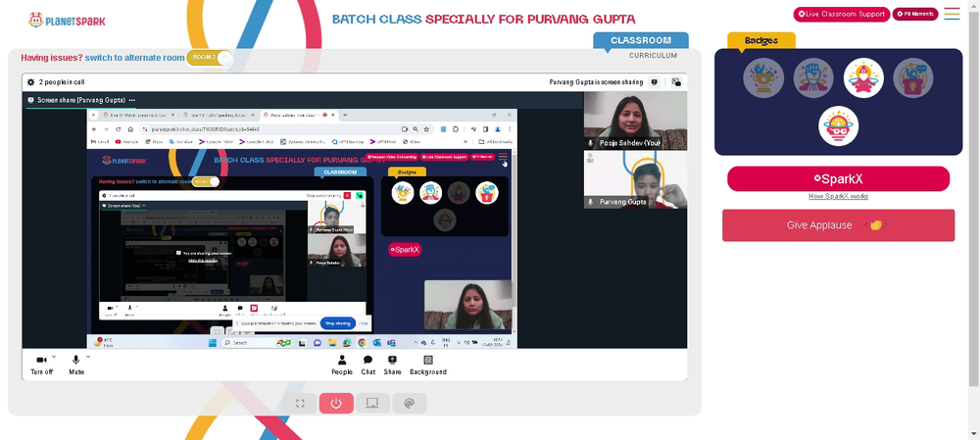
Task: Switch to the CURRICULUM tab
Action: point(653,56)
